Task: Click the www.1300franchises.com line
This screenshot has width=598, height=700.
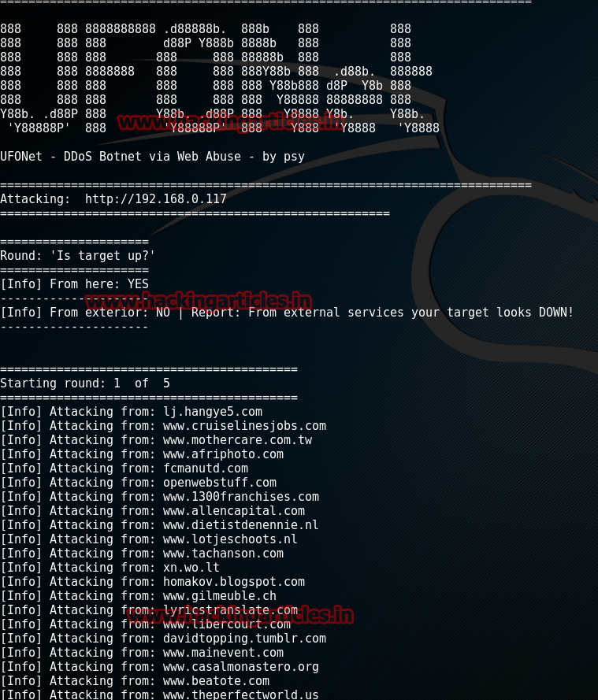Action: (x=159, y=497)
